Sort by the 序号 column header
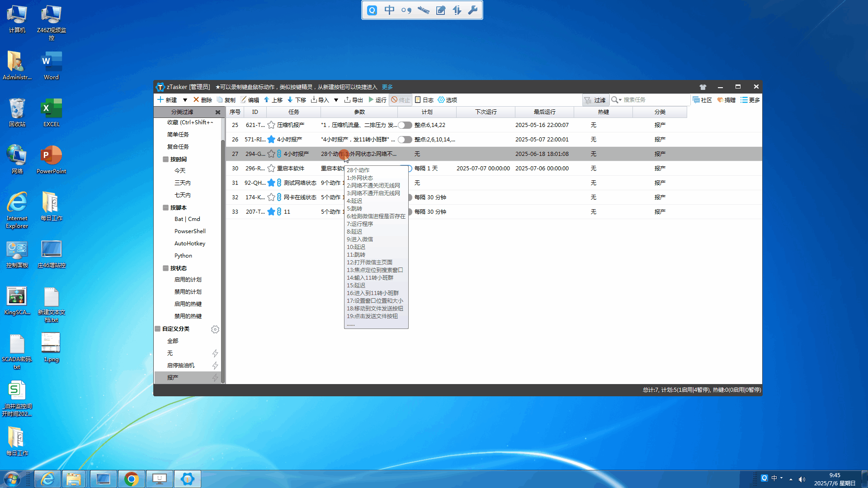The width and height of the screenshot is (868, 488). pos(235,112)
